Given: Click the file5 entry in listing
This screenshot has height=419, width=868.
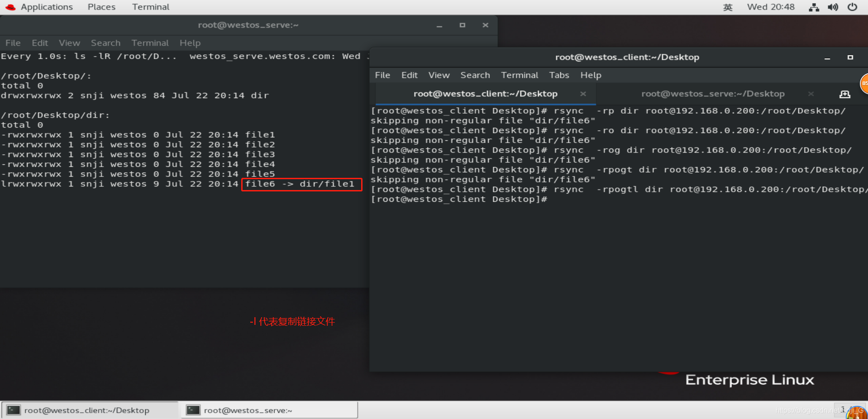Looking at the screenshot, I should click(260, 174).
